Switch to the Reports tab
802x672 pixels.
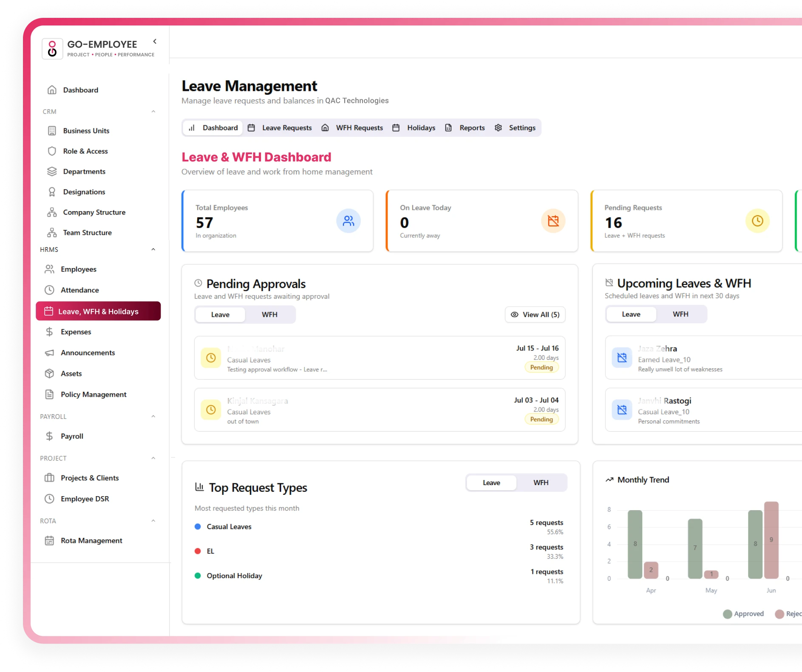(x=465, y=128)
